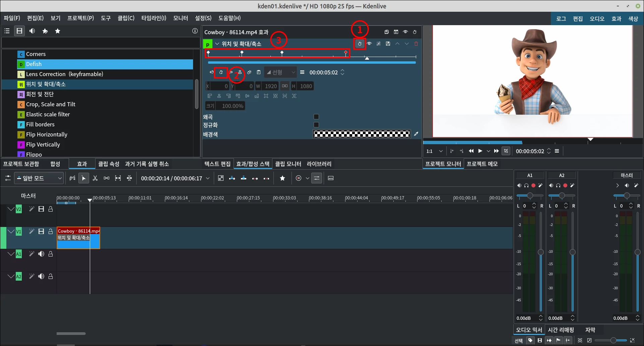The width and height of the screenshot is (644, 346).
Task: Rewind the project monitor
Action: (471, 151)
